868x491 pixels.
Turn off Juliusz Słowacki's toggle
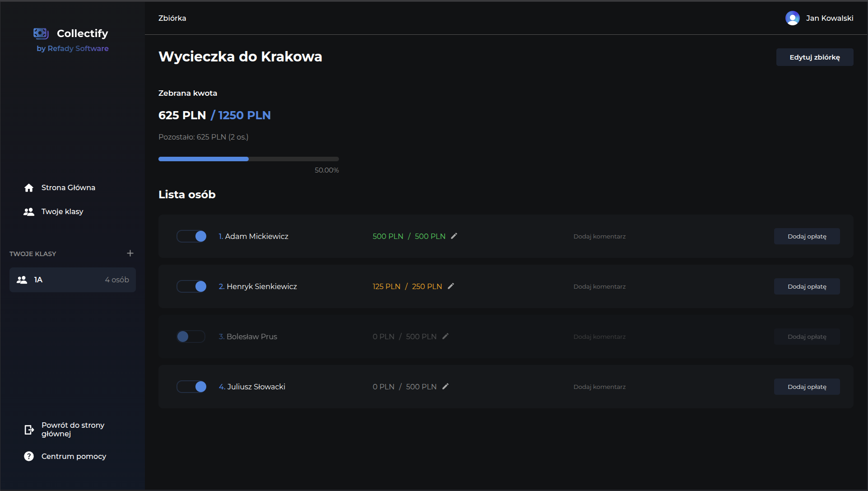191,387
